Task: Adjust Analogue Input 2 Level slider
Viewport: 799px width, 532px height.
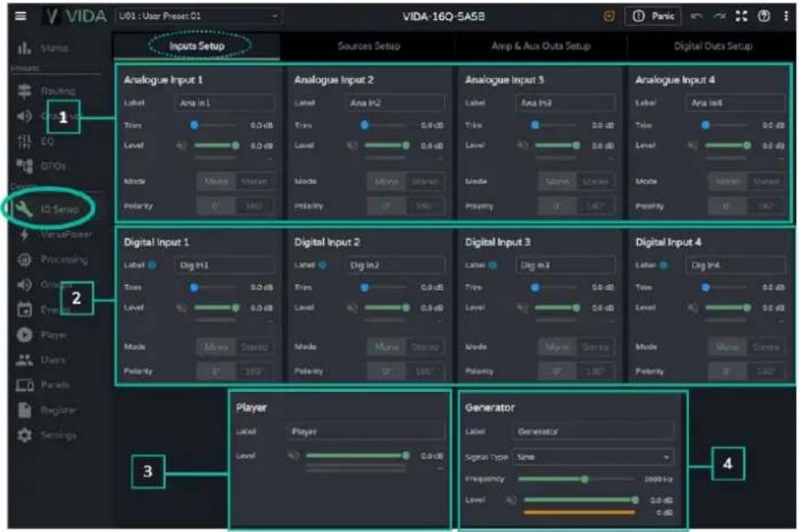Action: click(386, 145)
